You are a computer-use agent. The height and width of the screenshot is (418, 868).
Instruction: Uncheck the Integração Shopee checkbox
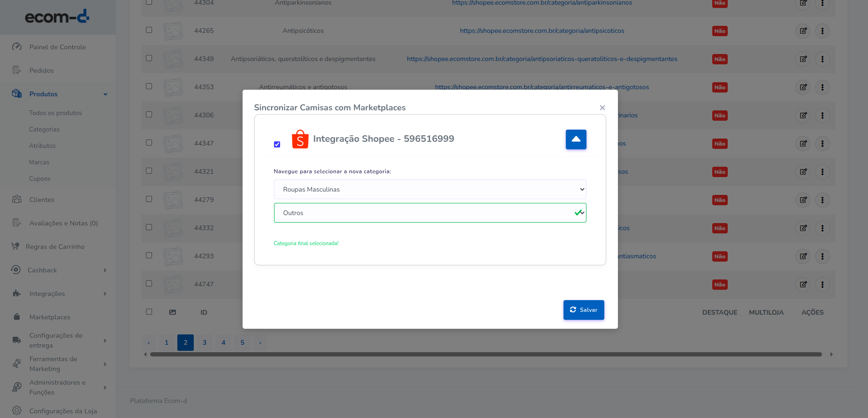point(277,144)
